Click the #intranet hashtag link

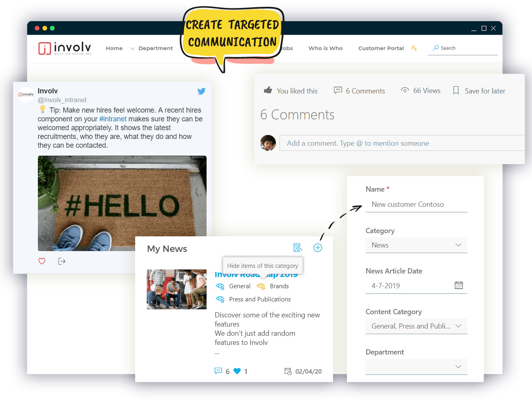[x=113, y=119]
